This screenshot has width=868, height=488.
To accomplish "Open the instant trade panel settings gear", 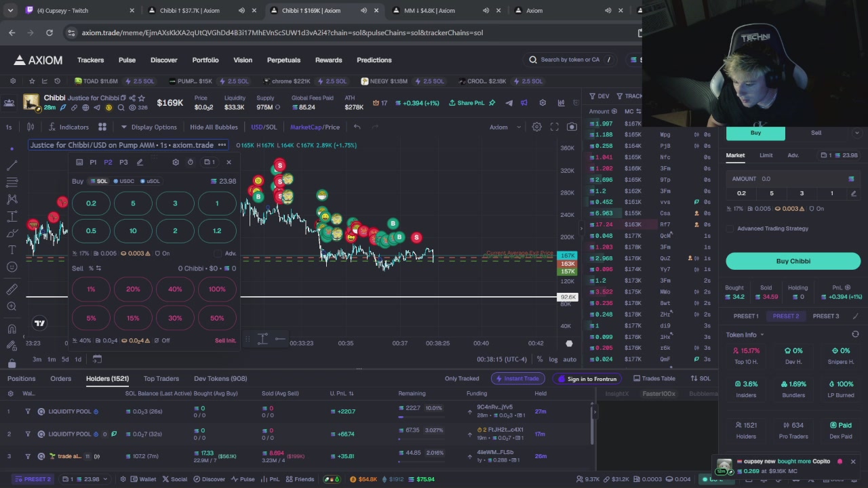I will pos(176,162).
